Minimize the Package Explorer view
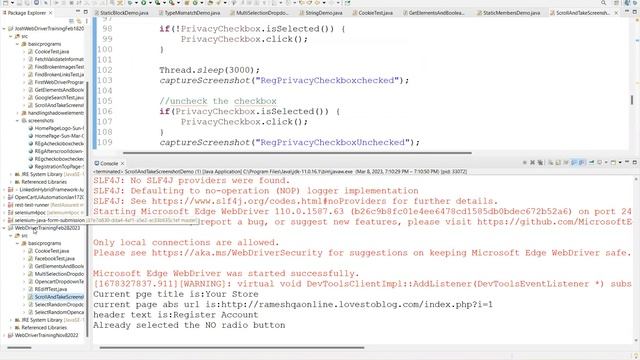640x360 pixels. point(78,12)
